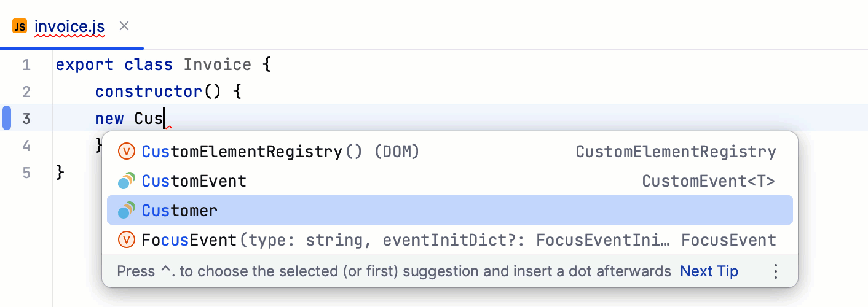
Task: Click line number 5 in gutter
Action: 26,173
